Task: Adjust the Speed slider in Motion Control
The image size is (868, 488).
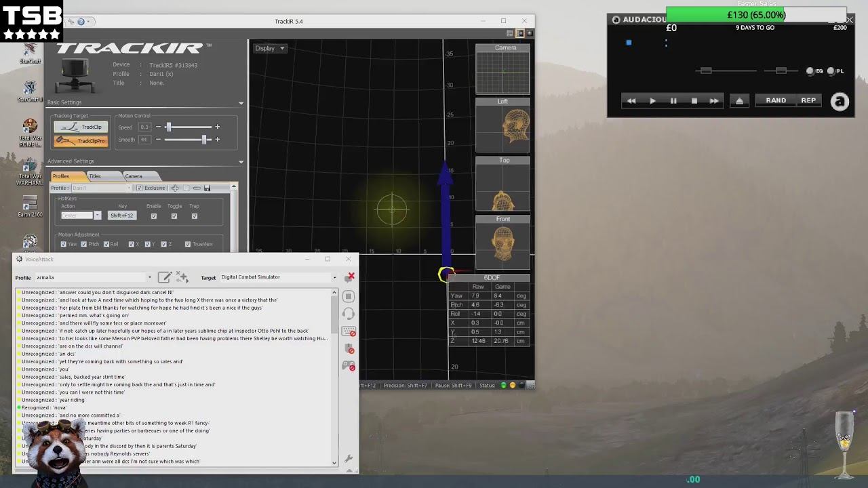Action: [188, 127]
